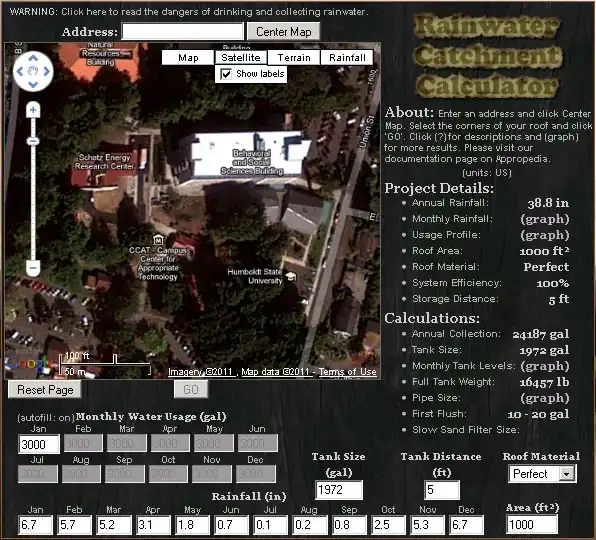The height and width of the screenshot is (540, 596).
Task: Click the Annual Rainfall value 38.8 in
Action: (x=548, y=203)
